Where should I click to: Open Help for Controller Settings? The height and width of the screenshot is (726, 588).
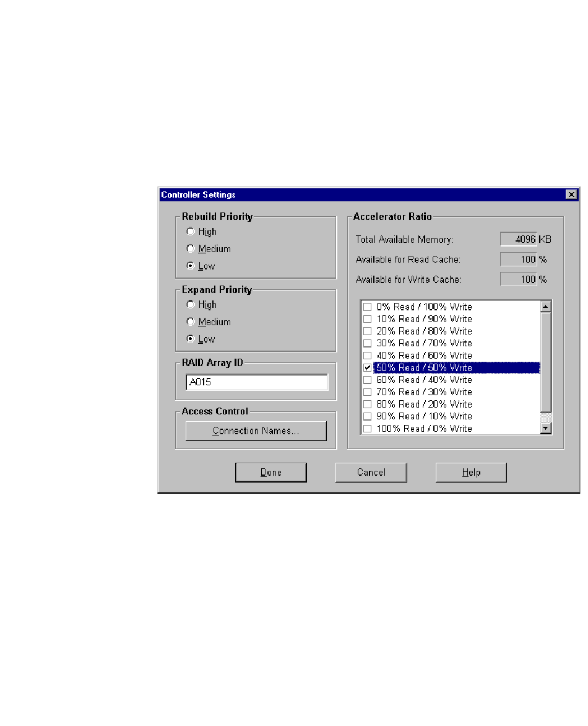pyautogui.click(x=471, y=473)
